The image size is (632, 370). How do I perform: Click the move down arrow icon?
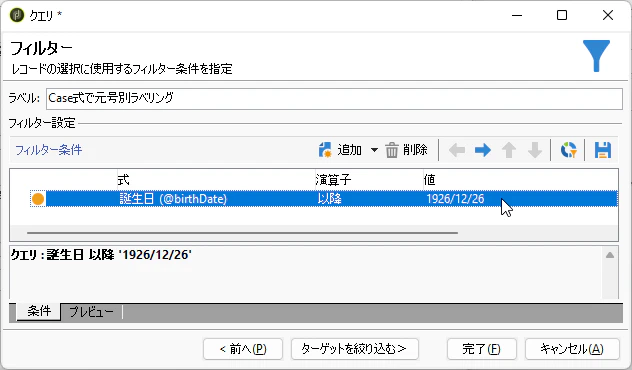click(x=535, y=150)
